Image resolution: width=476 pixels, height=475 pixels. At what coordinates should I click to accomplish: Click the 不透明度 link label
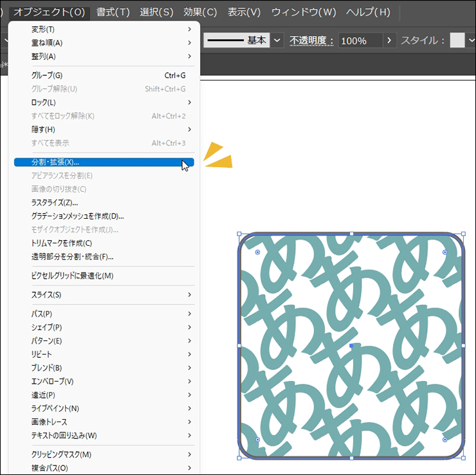tap(311, 41)
